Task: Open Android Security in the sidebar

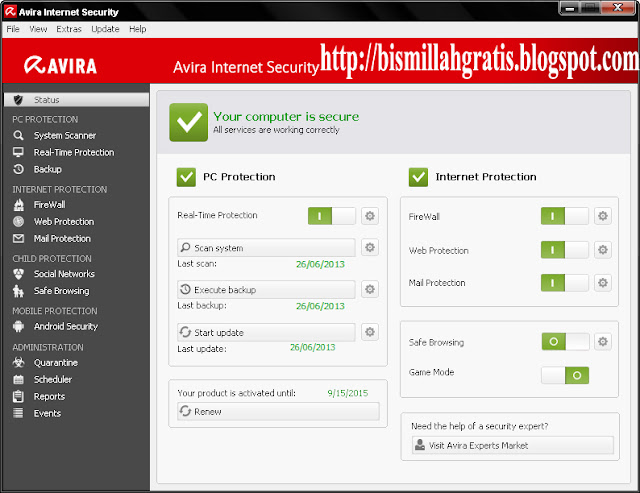Action: (x=66, y=326)
